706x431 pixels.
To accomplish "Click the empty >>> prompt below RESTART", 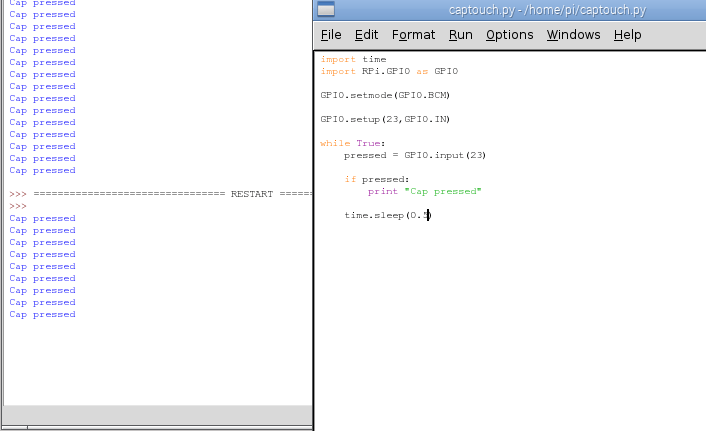I will click(x=18, y=206).
